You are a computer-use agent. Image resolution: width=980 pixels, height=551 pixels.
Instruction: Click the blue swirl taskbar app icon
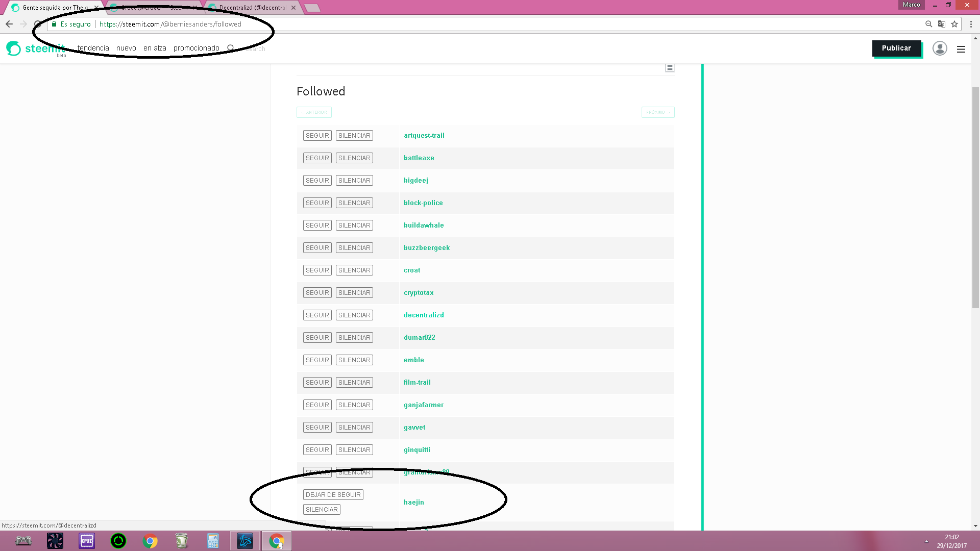point(245,541)
